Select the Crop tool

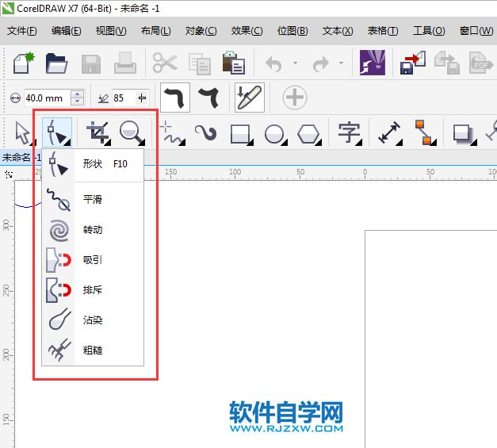click(x=98, y=132)
